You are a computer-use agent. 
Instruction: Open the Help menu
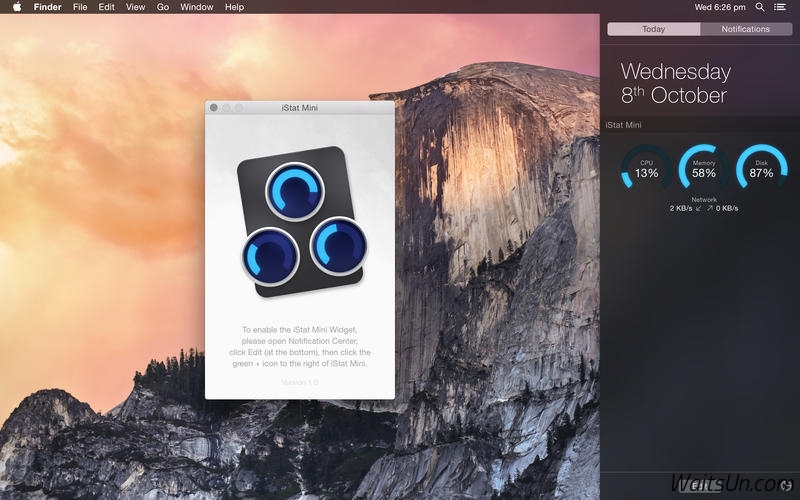[234, 7]
